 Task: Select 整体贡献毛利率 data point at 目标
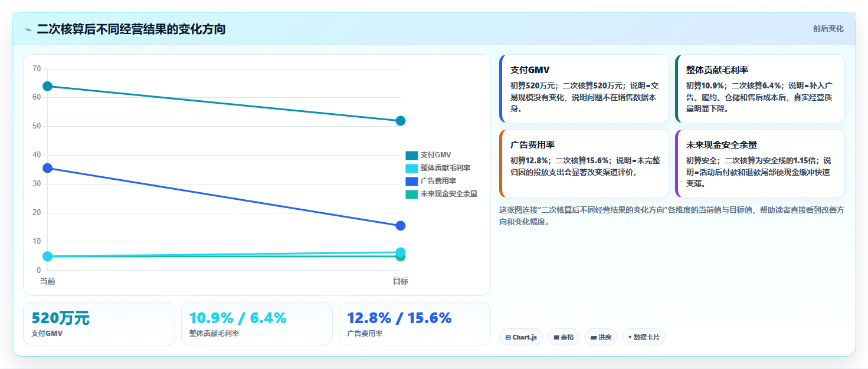(401, 252)
